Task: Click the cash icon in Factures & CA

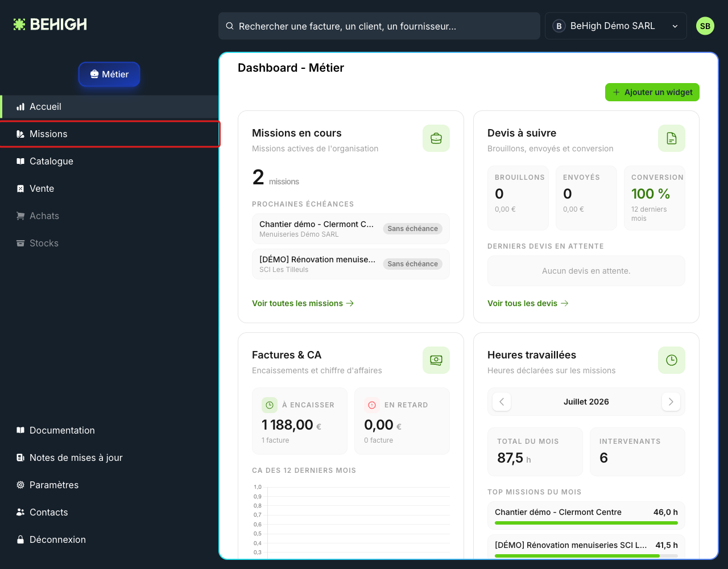Action: 436,360
